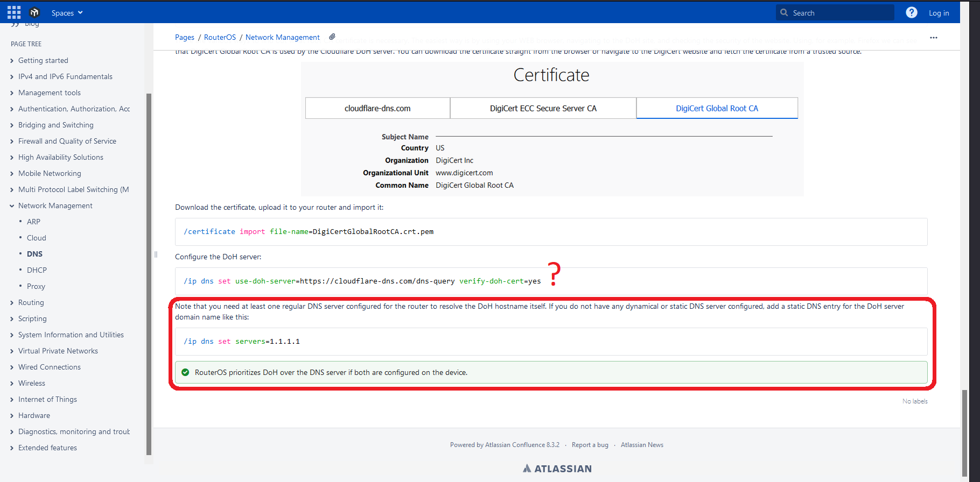Click the cloudflare-dns.com certificate tab

click(x=377, y=108)
